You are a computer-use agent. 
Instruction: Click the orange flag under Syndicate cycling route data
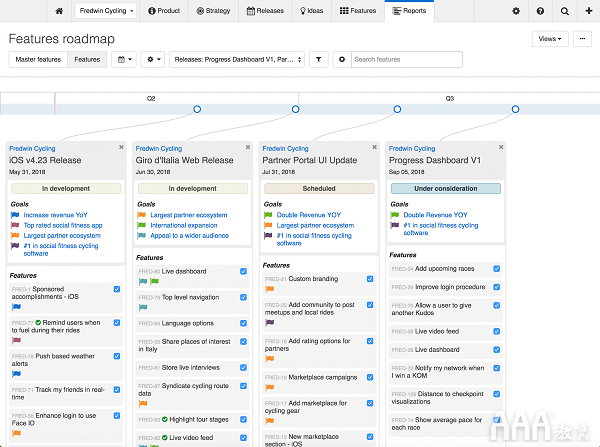[143, 403]
